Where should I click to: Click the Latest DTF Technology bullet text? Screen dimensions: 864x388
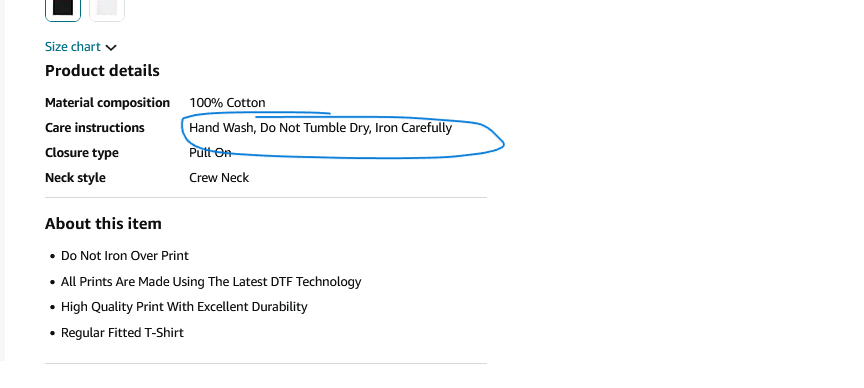(211, 282)
